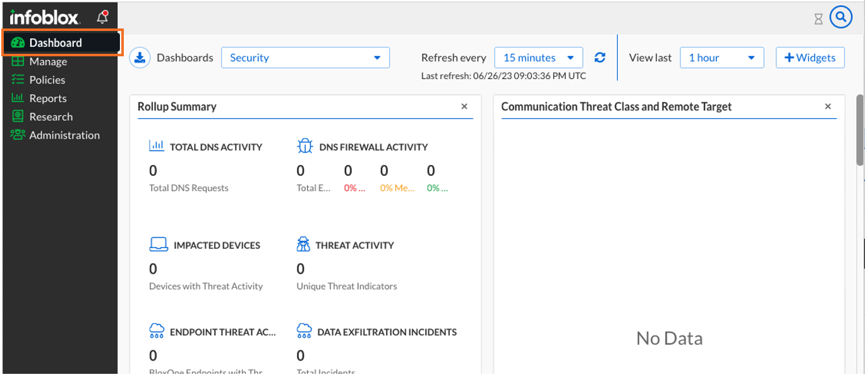Open Policies in the sidebar

click(47, 80)
